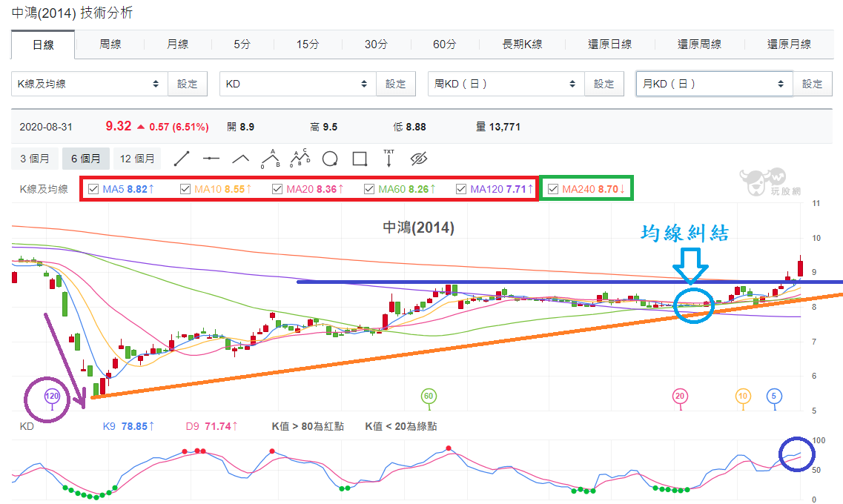
Task: Switch to the 30分 tab
Action: [376, 44]
